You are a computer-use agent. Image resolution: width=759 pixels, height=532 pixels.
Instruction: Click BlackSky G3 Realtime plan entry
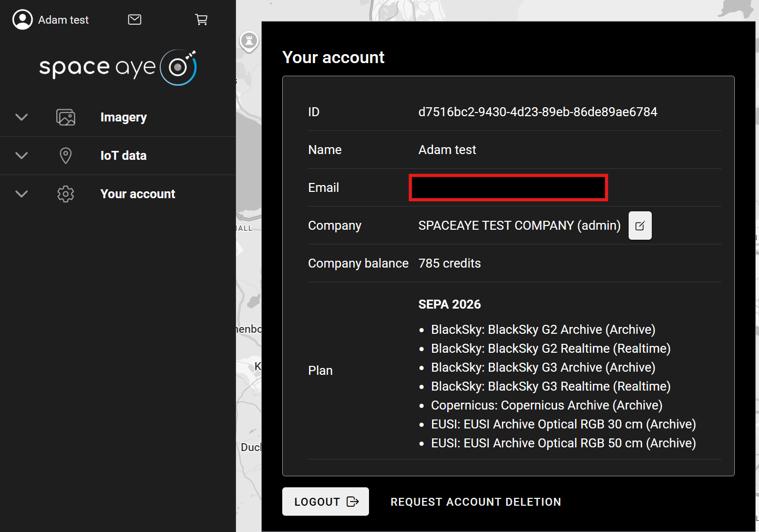551,386
